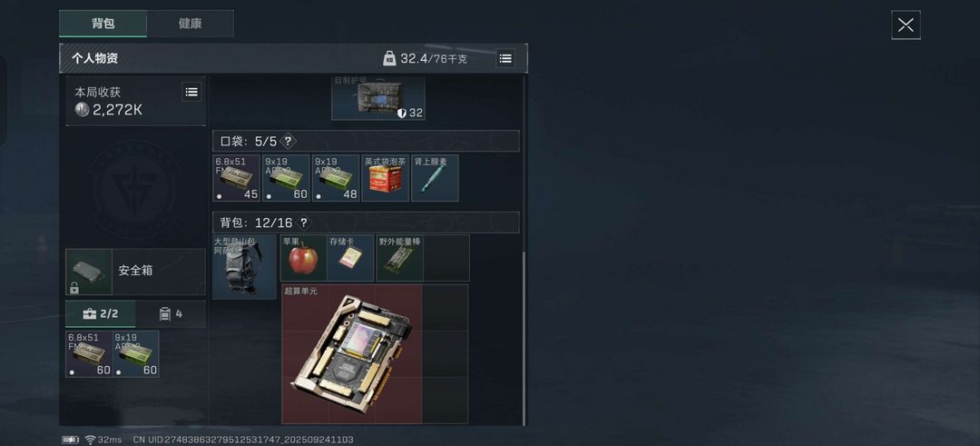Choose the 野外能量棒 energy bar item
The height and width of the screenshot is (446, 980).
(400, 258)
